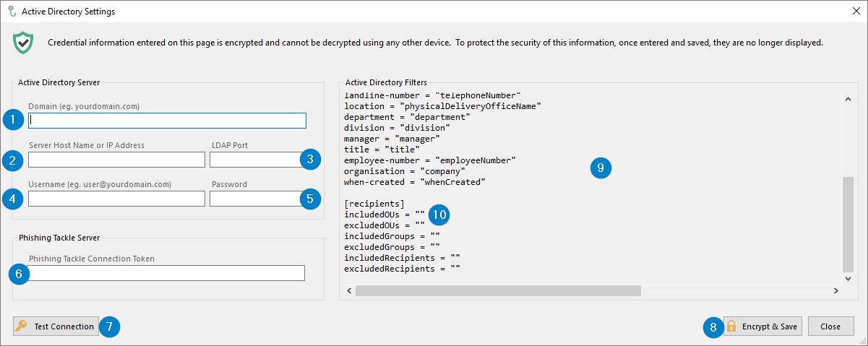868x346 pixels.
Task: Click the green security shield icon
Action: (x=23, y=43)
